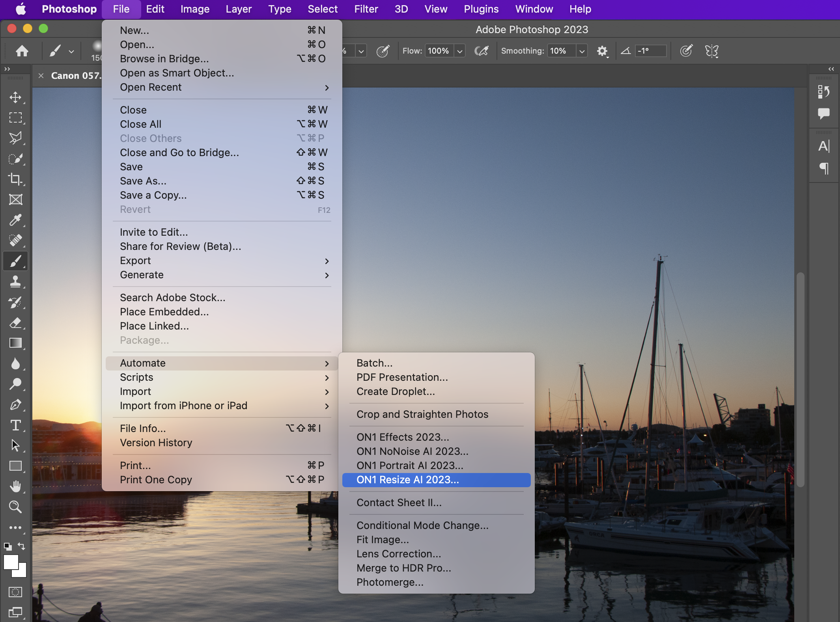Set the foreground color swatch

point(11,562)
